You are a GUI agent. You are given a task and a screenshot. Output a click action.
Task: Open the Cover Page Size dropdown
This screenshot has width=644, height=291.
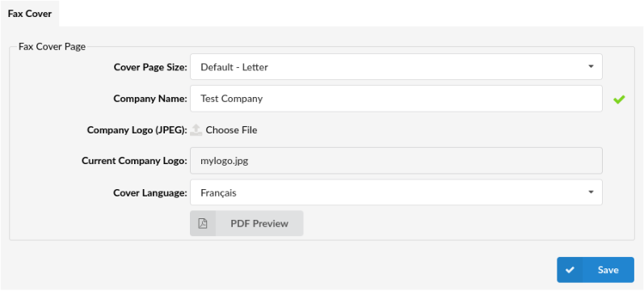(x=396, y=67)
